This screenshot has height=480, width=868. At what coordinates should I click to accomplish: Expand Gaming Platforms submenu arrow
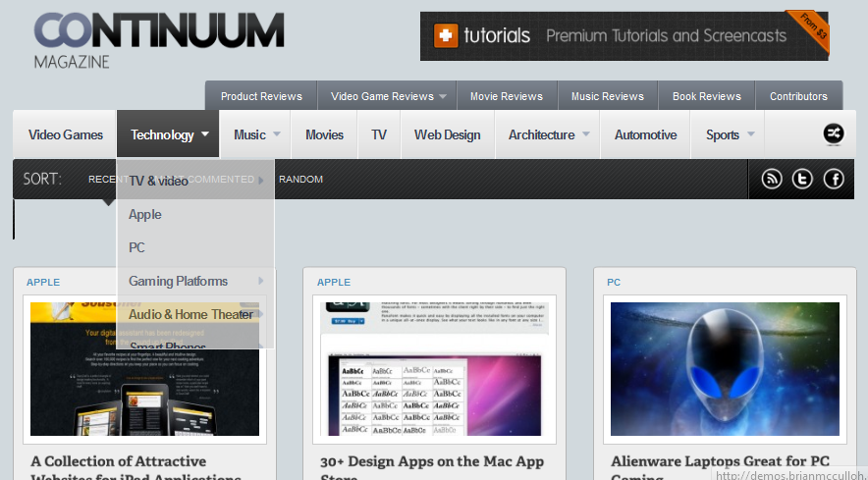coord(261,281)
